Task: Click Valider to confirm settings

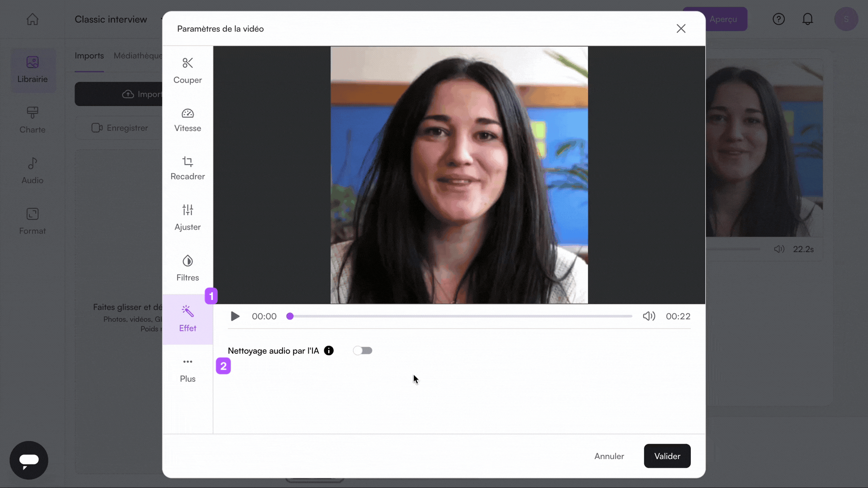Action: (667, 456)
